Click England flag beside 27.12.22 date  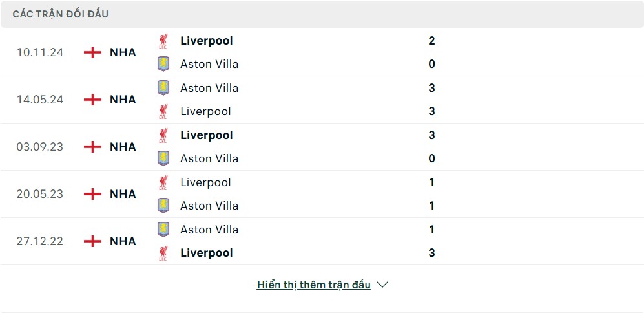[93, 241]
